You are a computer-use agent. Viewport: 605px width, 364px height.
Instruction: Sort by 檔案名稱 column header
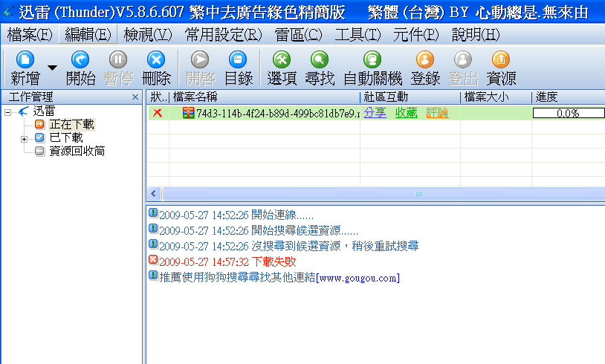[265, 97]
